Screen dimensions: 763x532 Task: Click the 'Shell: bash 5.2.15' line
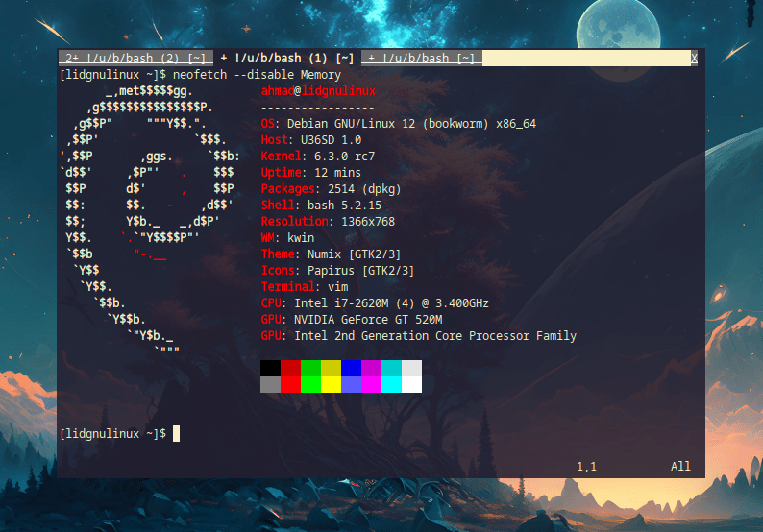(x=321, y=206)
